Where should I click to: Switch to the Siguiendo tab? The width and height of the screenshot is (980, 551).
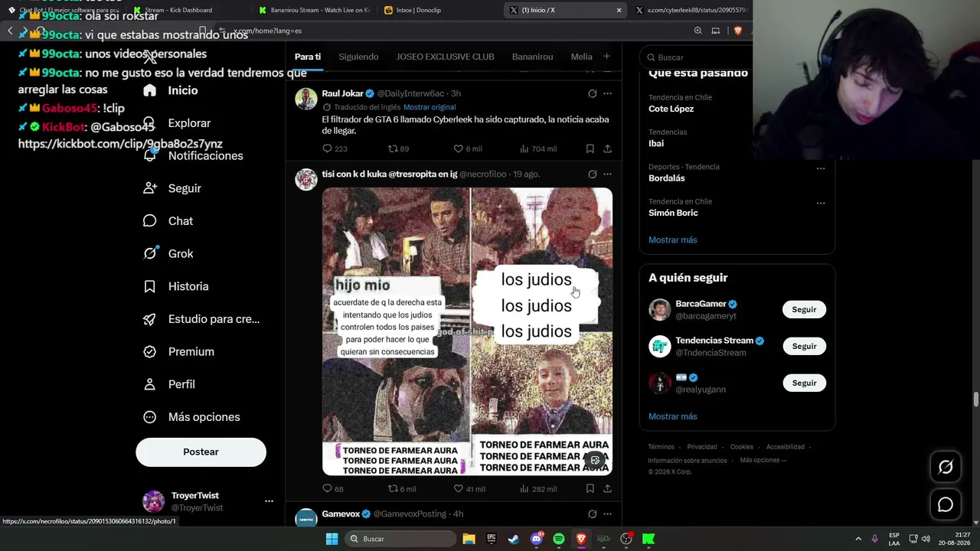358,57
